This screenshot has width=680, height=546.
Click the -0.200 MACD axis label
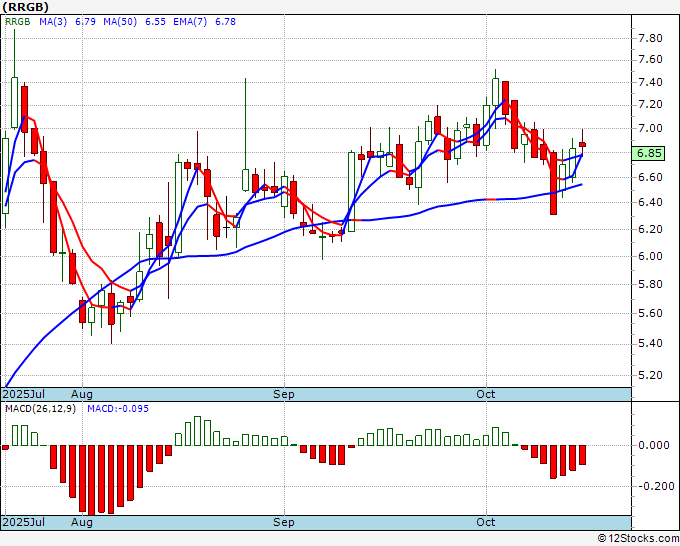(655, 486)
